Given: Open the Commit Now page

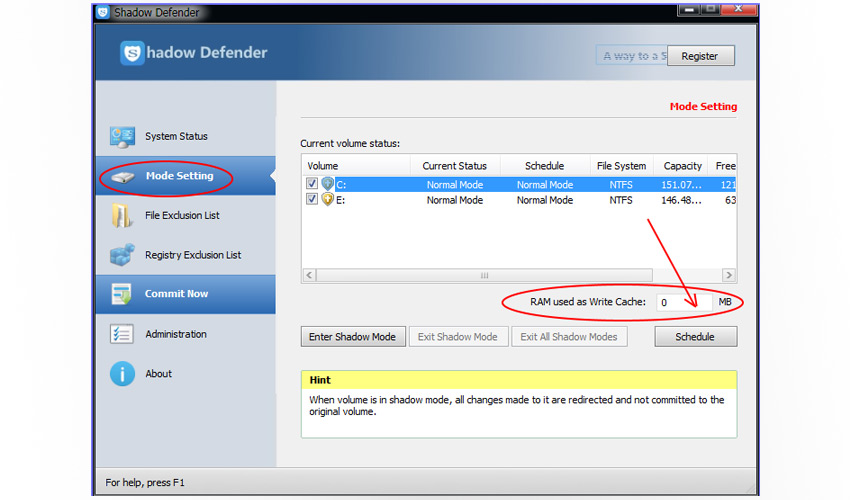Looking at the screenshot, I should 185,294.
